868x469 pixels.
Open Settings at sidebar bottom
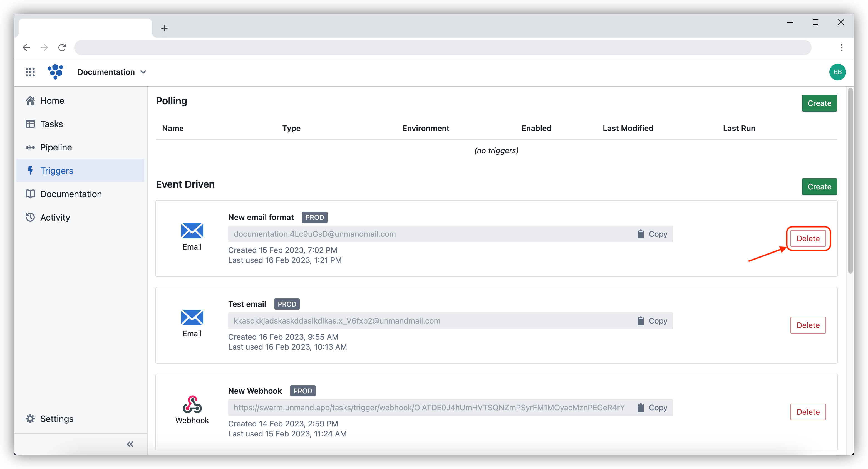click(x=57, y=419)
